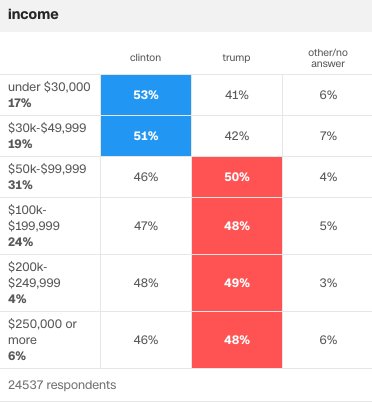The height and width of the screenshot is (402, 372).
Task: Click the 41% Trump value cell
Action: coord(237,95)
